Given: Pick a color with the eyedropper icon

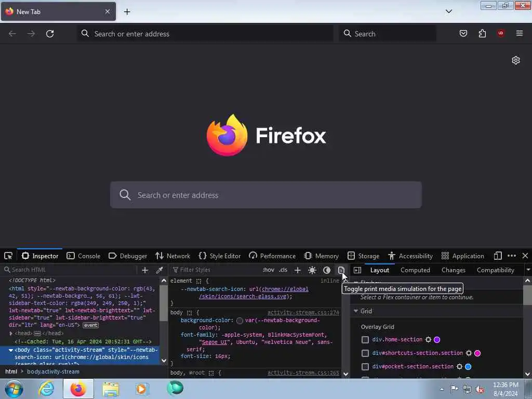Looking at the screenshot, I should [159, 270].
